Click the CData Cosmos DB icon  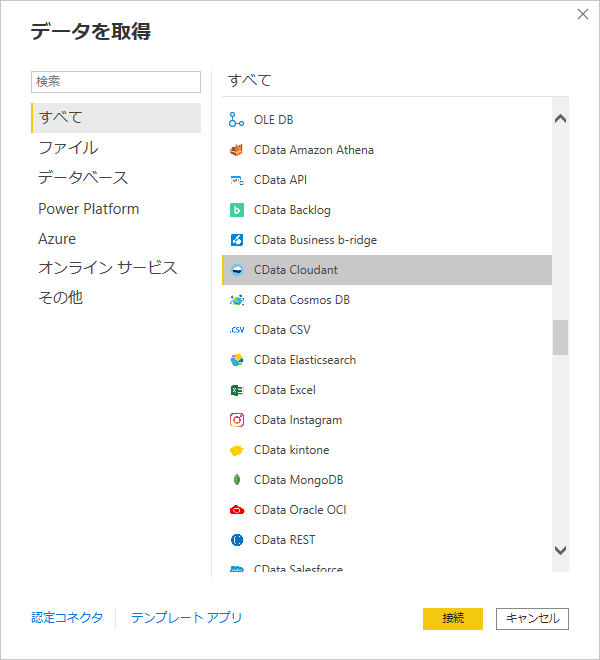[x=237, y=300]
